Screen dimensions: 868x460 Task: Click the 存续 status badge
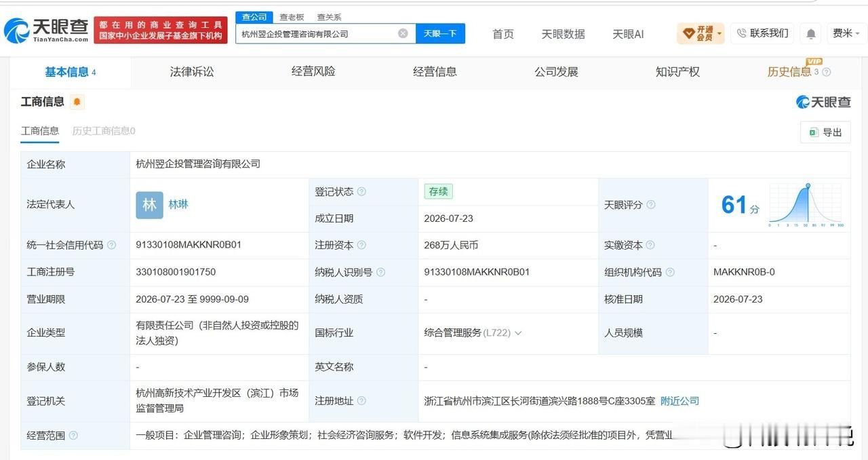438,192
